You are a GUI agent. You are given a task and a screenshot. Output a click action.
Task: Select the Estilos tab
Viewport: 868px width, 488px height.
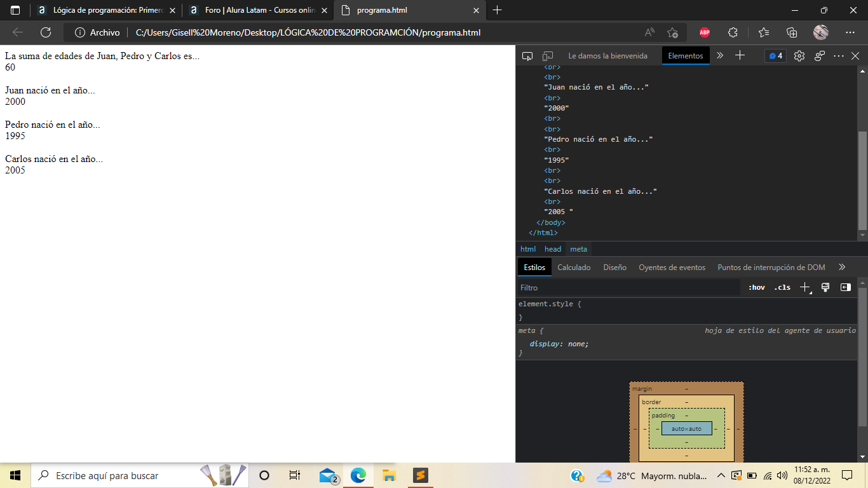(534, 268)
